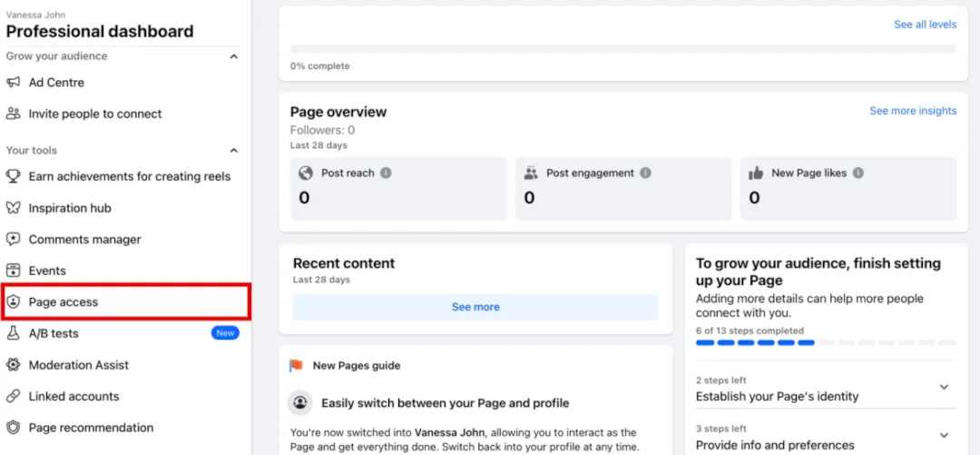
Task: Click the New Pages guide label
Action: (357, 365)
